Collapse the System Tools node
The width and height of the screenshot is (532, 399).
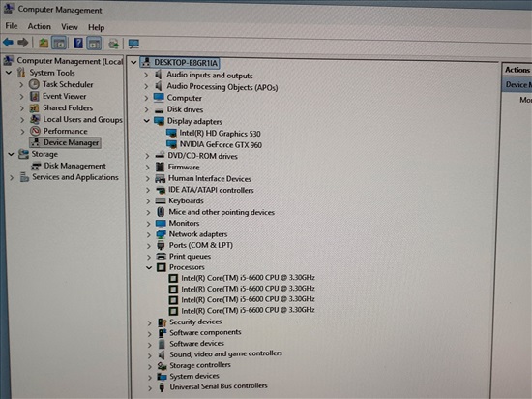point(9,73)
